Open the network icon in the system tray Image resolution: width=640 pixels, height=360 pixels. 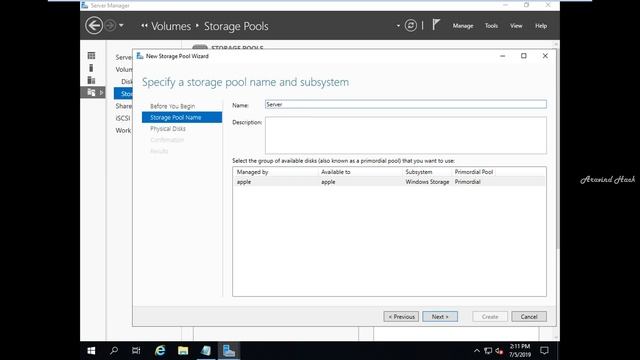(488, 351)
